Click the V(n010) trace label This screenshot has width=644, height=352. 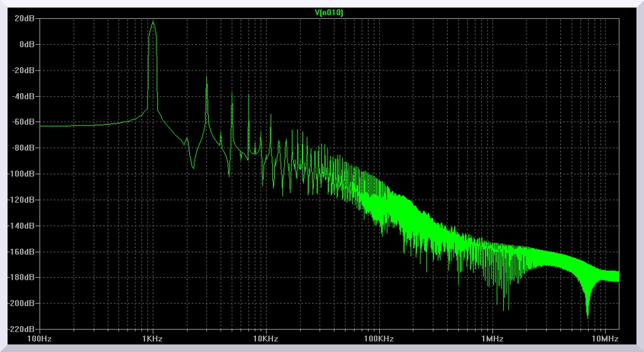point(328,13)
